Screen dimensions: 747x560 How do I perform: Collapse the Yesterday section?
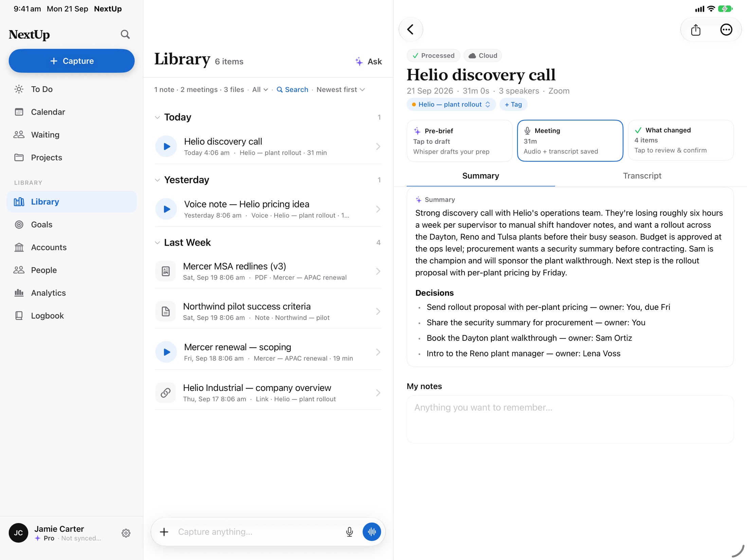tap(157, 180)
